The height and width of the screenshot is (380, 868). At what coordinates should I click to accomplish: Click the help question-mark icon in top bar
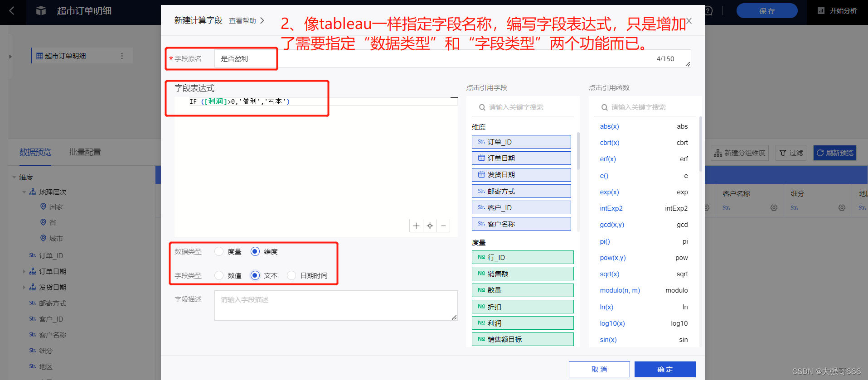[709, 10]
